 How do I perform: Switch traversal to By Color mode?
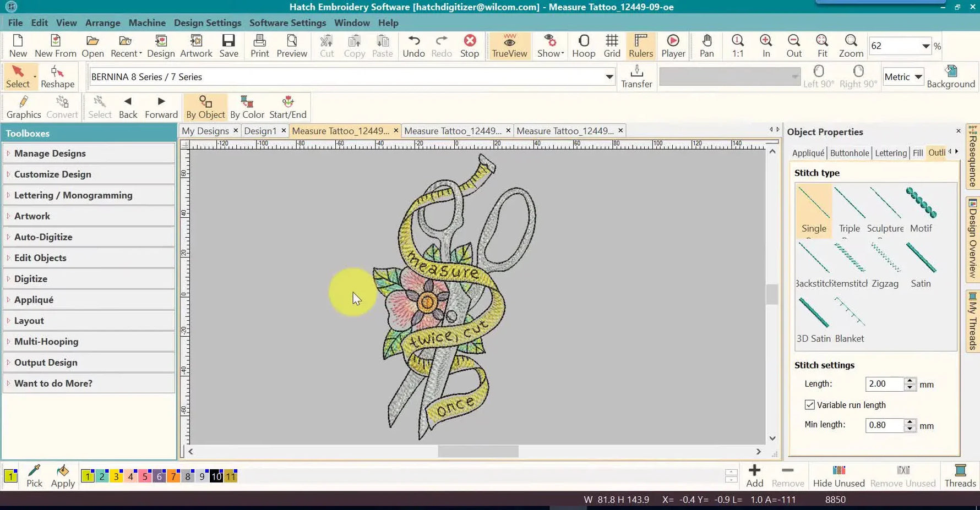coord(247,106)
